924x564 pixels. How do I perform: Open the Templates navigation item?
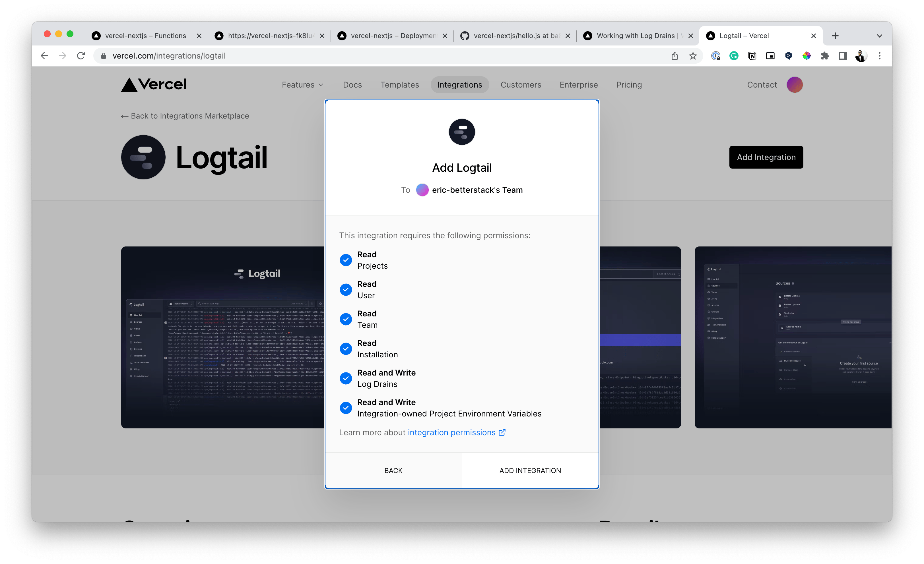tap(399, 85)
